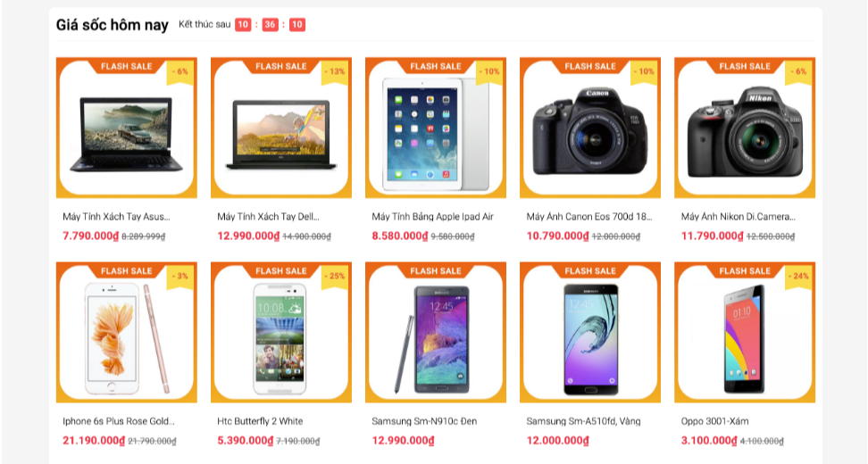The image size is (868, 464).
Task: Click the Htc Butterfly 2 White title
Action: pos(260,421)
